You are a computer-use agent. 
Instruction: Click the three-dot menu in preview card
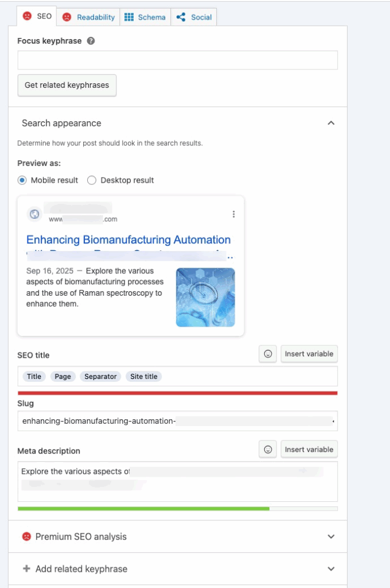233,214
